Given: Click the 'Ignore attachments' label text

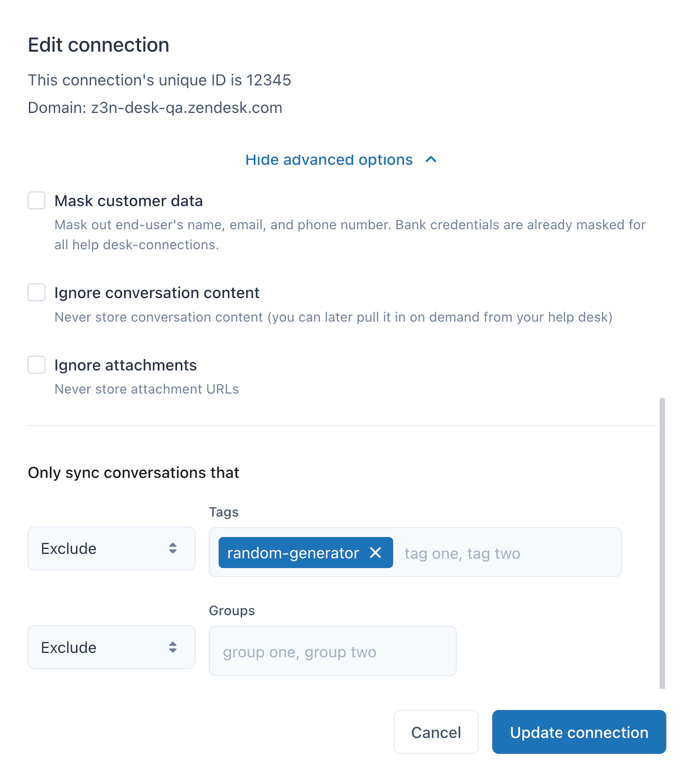Looking at the screenshot, I should coord(125,365).
